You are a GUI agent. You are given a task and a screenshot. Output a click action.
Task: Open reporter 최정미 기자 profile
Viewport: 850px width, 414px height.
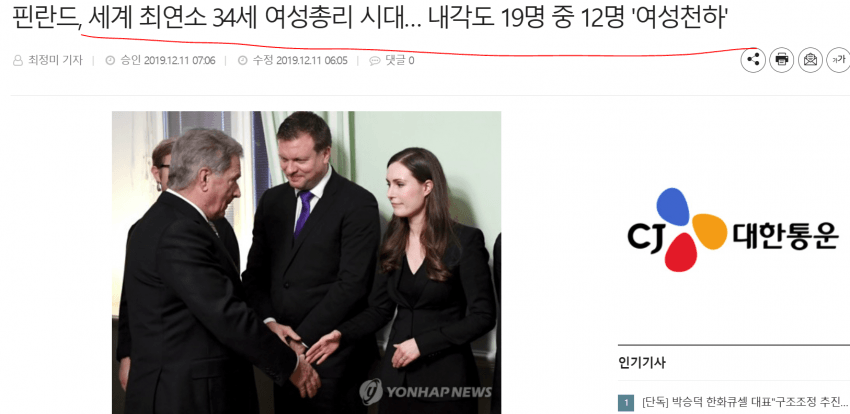point(55,61)
